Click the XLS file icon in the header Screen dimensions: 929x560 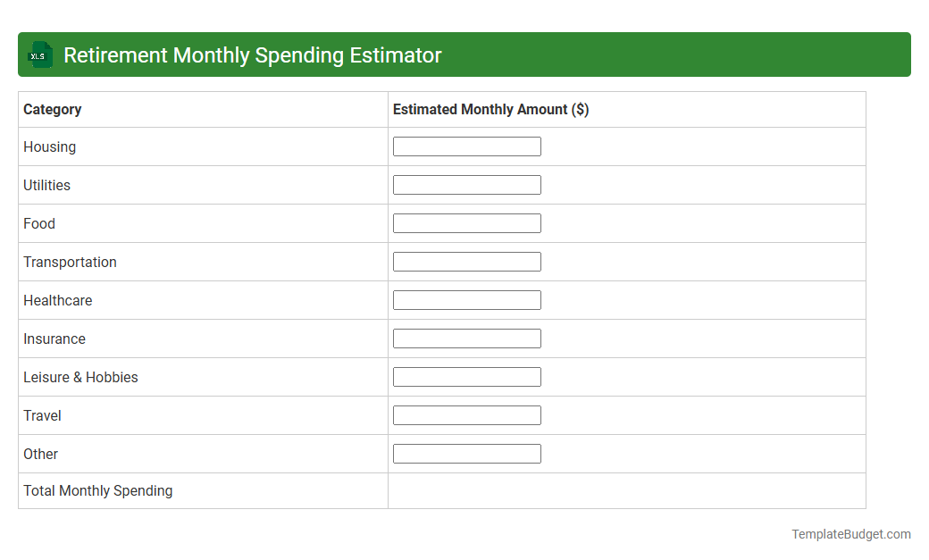[x=39, y=54]
